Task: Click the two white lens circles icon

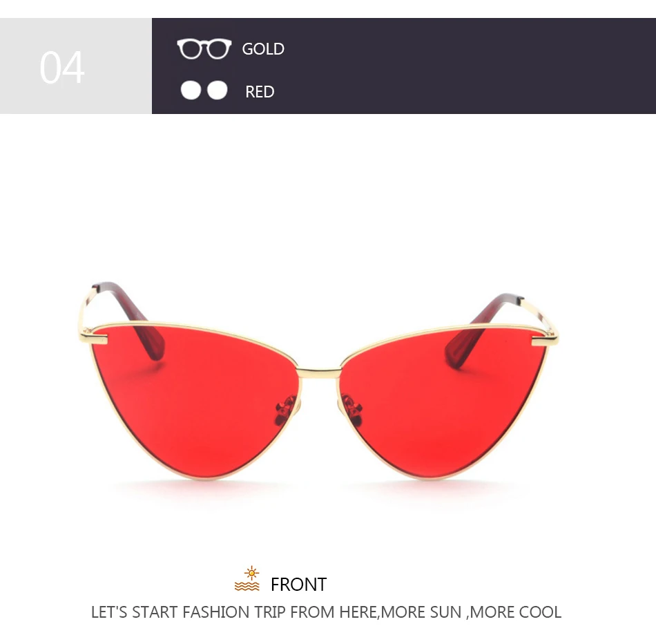Action: click(x=204, y=90)
